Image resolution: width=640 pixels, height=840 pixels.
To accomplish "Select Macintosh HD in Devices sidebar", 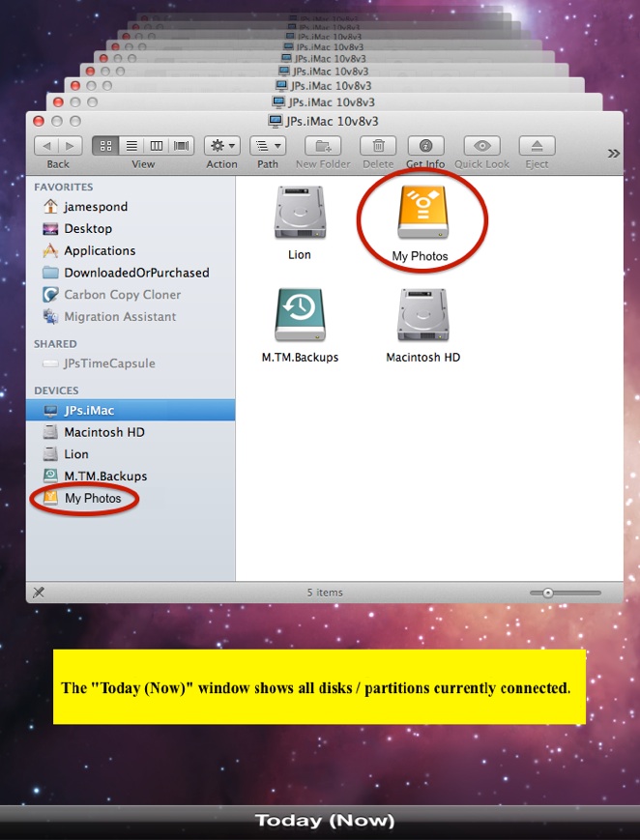I will tap(131, 432).
